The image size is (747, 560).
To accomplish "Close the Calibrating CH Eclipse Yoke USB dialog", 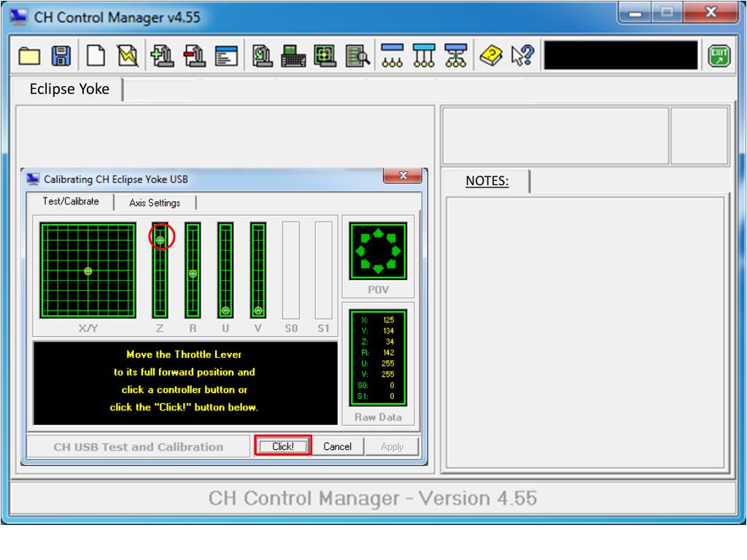I will (403, 175).
